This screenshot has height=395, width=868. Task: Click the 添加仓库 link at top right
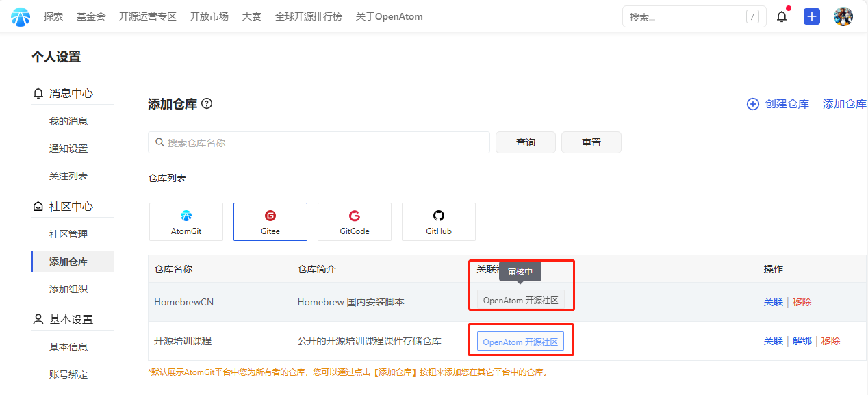tap(845, 104)
